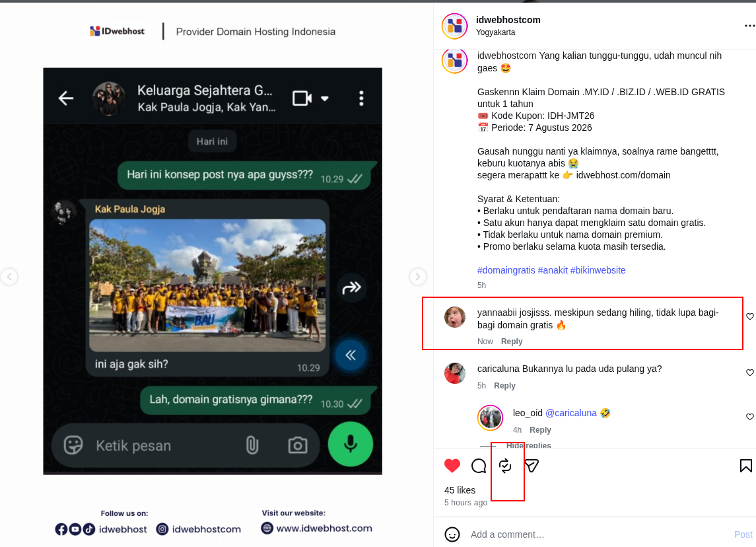Open the @caricaluna mention link
The height and width of the screenshot is (547, 756).
571,413
